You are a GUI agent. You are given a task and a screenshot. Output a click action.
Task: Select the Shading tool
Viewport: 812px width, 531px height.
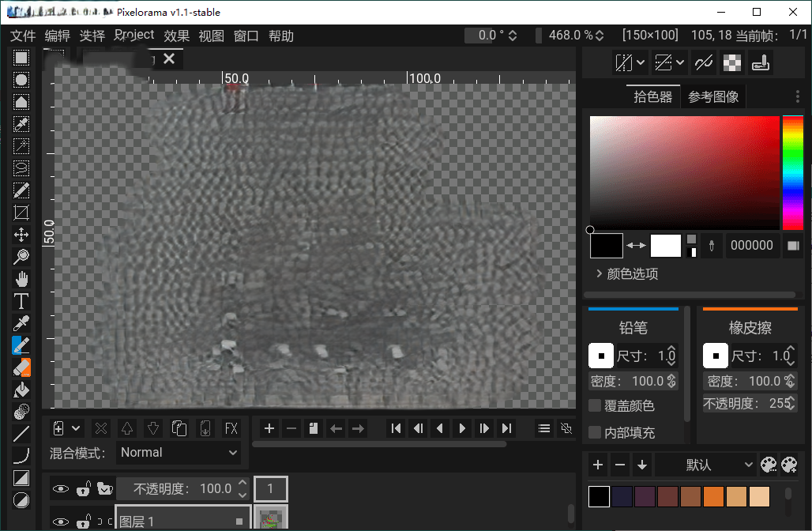pos(21,412)
